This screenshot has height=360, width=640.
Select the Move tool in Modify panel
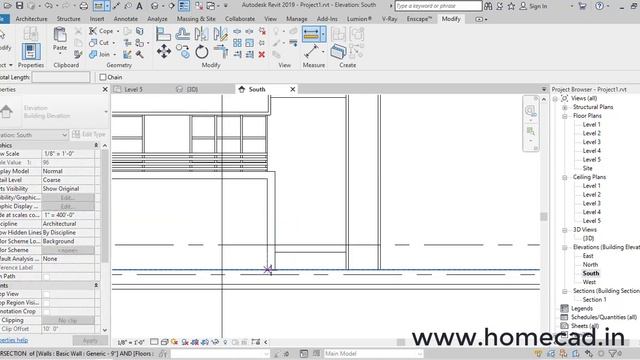[164, 51]
